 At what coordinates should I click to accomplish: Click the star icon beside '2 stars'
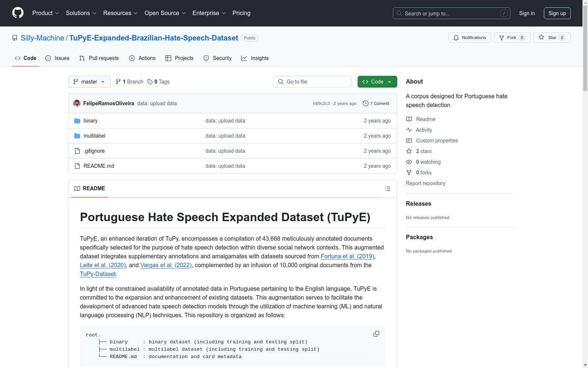point(409,151)
